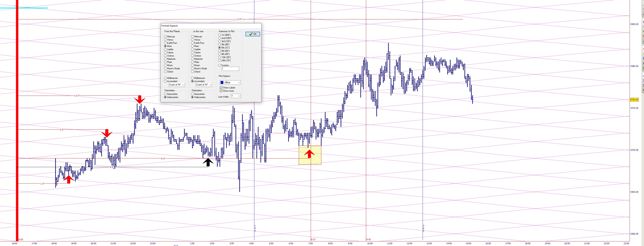Select Moon in From this Planet group

[168, 65]
